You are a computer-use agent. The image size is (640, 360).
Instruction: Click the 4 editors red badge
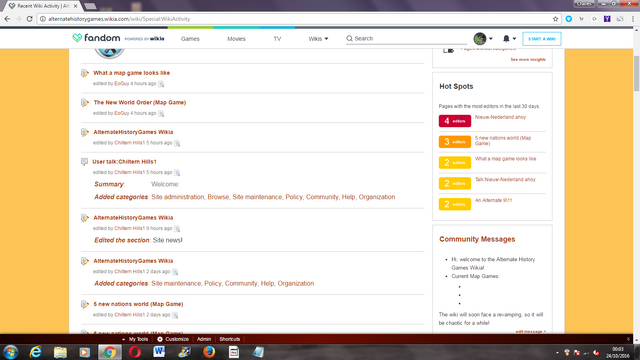[455, 121]
